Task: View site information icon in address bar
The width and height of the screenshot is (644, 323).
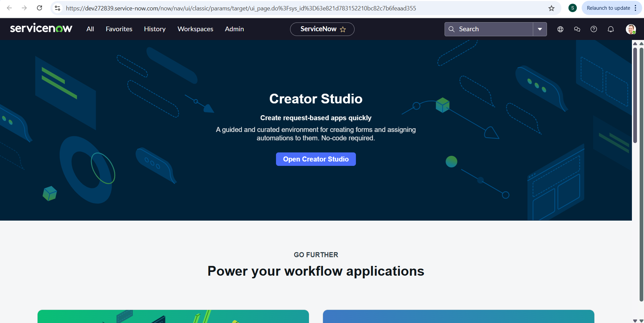Action: [57, 8]
